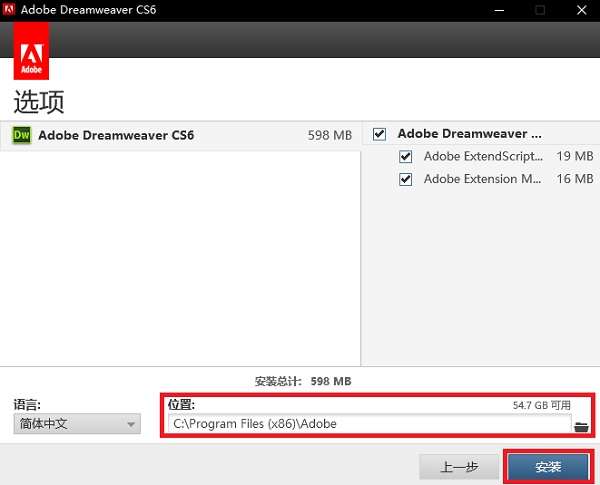Close the Dreamweaver installer window
This screenshot has height=485, width=600.
(x=582, y=10)
